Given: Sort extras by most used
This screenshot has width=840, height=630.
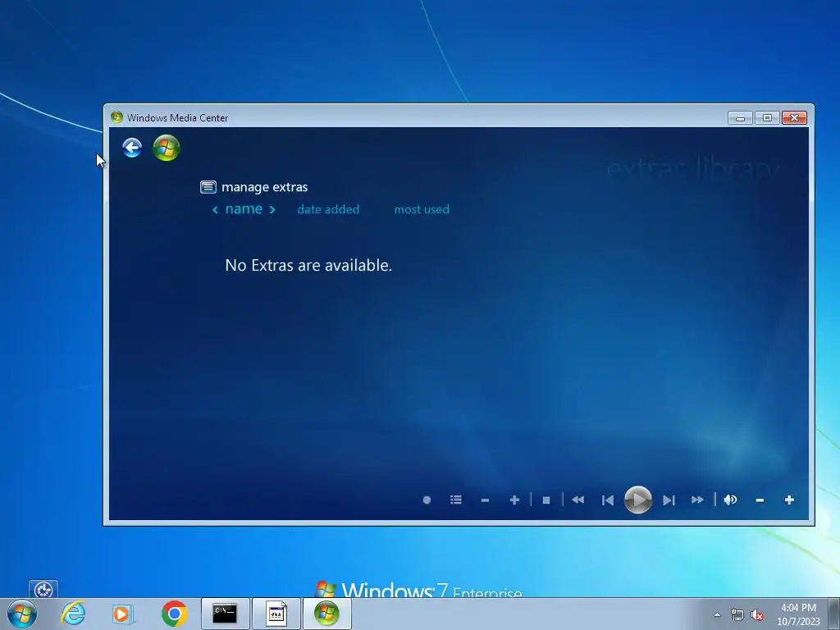Looking at the screenshot, I should click(x=422, y=209).
